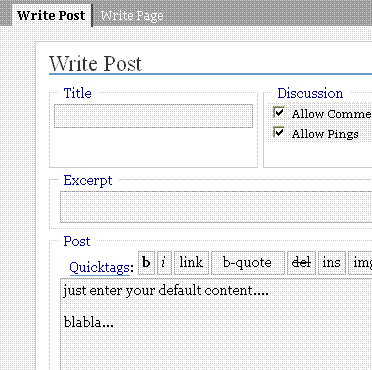Mark inserted text with the ins quicktag
The width and height of the screenshot is (372, 370).
tap(332, 263)
